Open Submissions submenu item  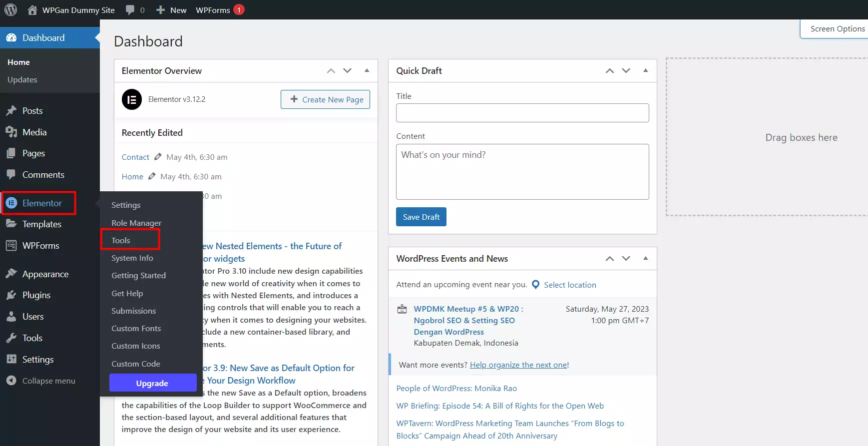coord(133,311)
